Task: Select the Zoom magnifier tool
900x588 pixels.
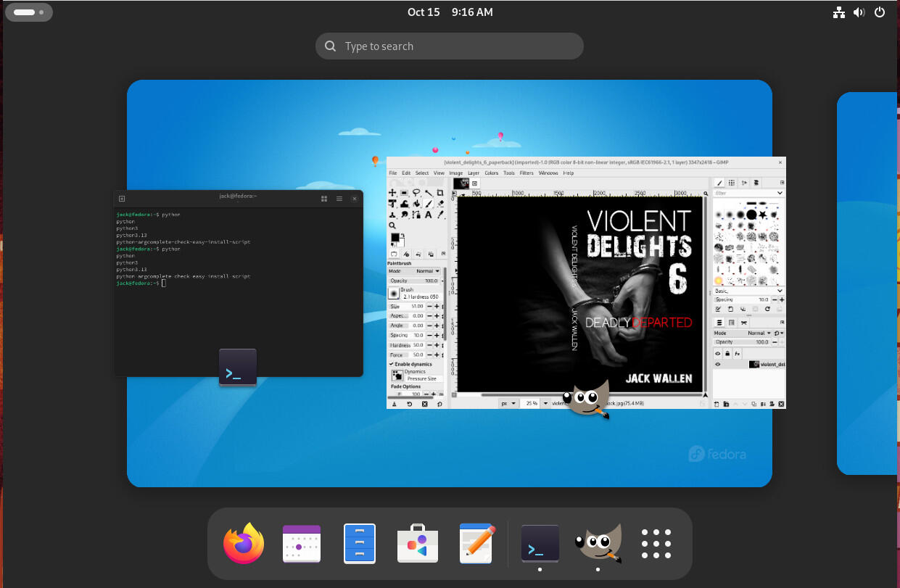Action: (392, 225)
